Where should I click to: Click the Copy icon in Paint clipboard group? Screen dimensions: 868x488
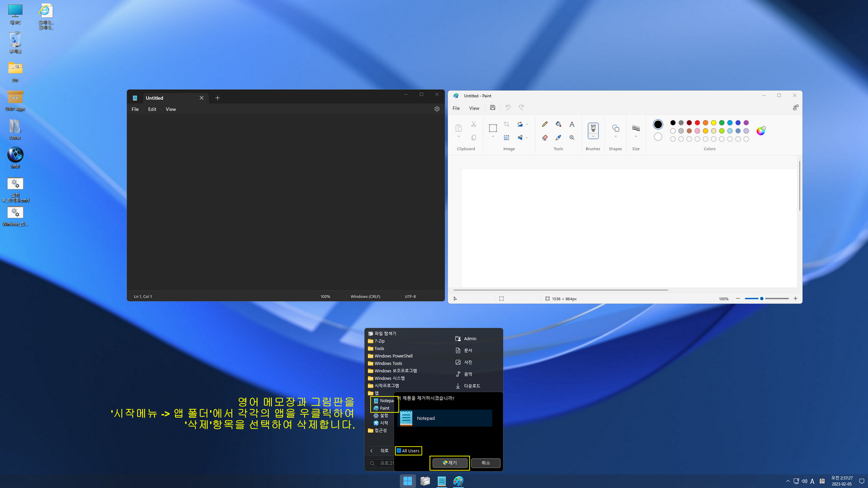pyautogui.click(x=474, y=138)
